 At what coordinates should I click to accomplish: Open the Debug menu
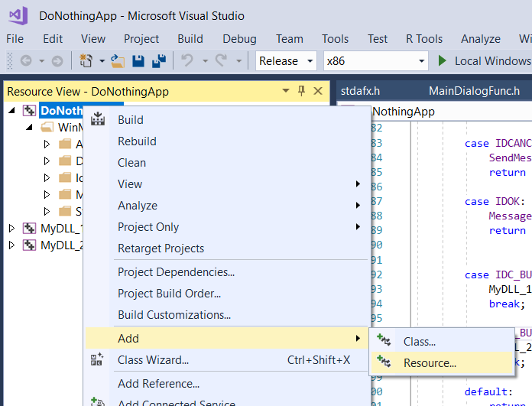tap(239, 39)
